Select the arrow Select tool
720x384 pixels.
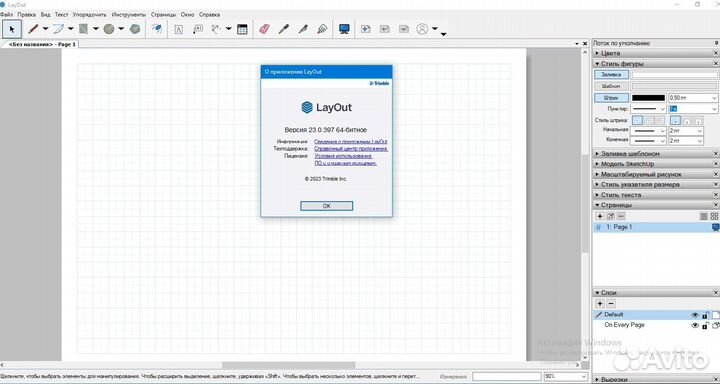pyautogui.click(x=12, y=29)
